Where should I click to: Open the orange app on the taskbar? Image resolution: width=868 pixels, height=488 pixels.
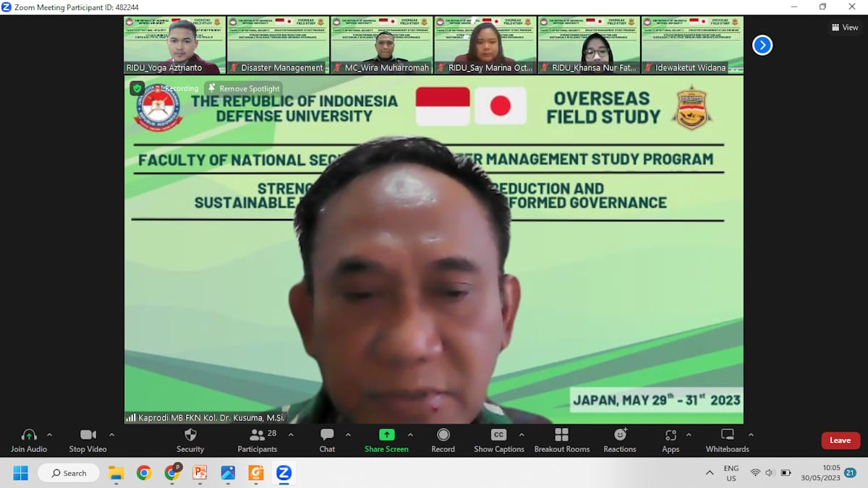tap(256, 473)
